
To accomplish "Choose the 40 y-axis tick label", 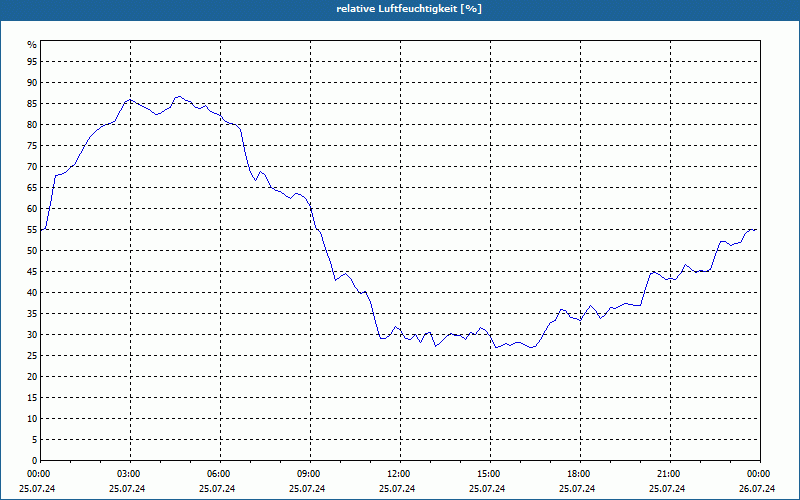I will pos(32,292).
